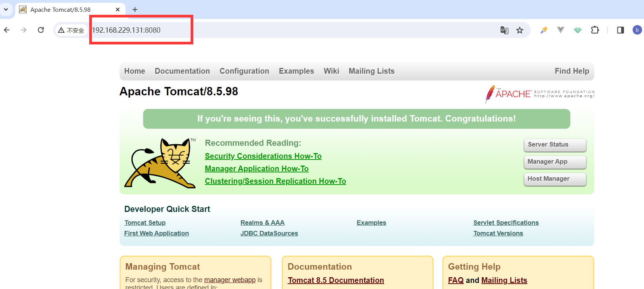
Task: Toggle the browser side panel
Action: (620, 30)
